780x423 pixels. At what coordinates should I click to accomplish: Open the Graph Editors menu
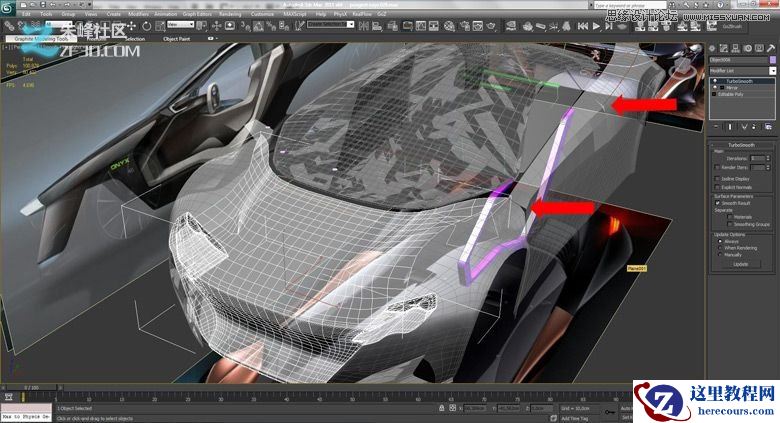click(197, 14)
